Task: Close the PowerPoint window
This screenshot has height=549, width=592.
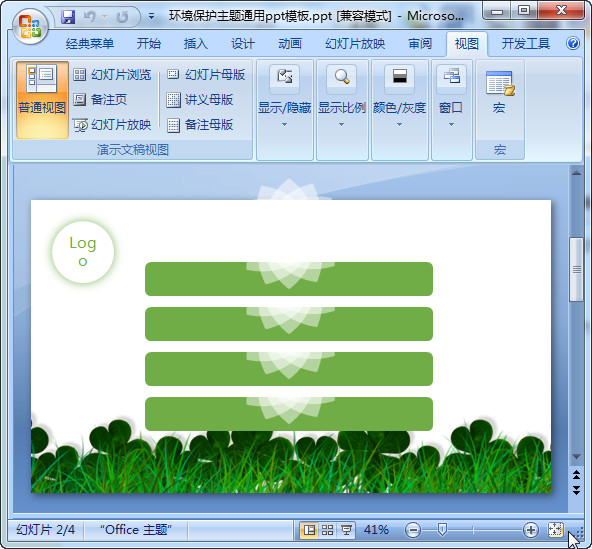Action: (562, 11)
